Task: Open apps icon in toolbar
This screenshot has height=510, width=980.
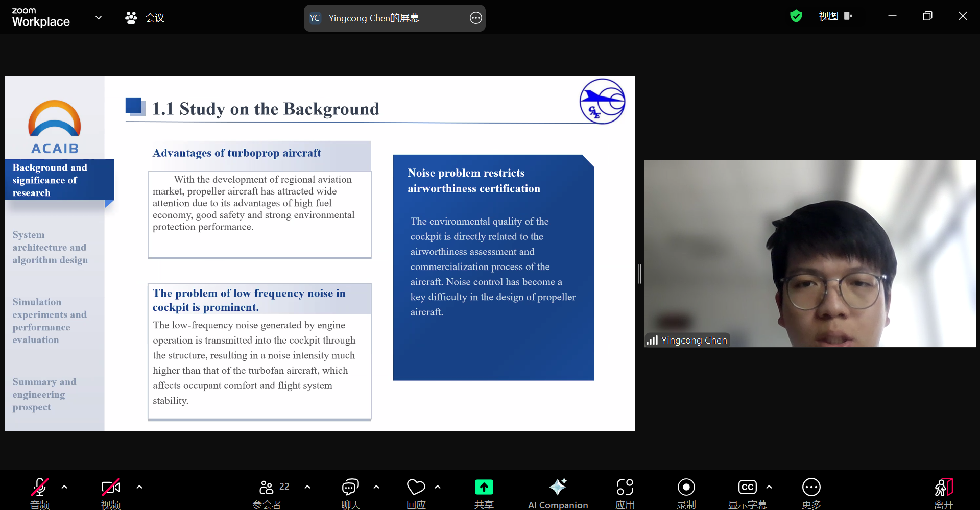Action: pos(625,488)
